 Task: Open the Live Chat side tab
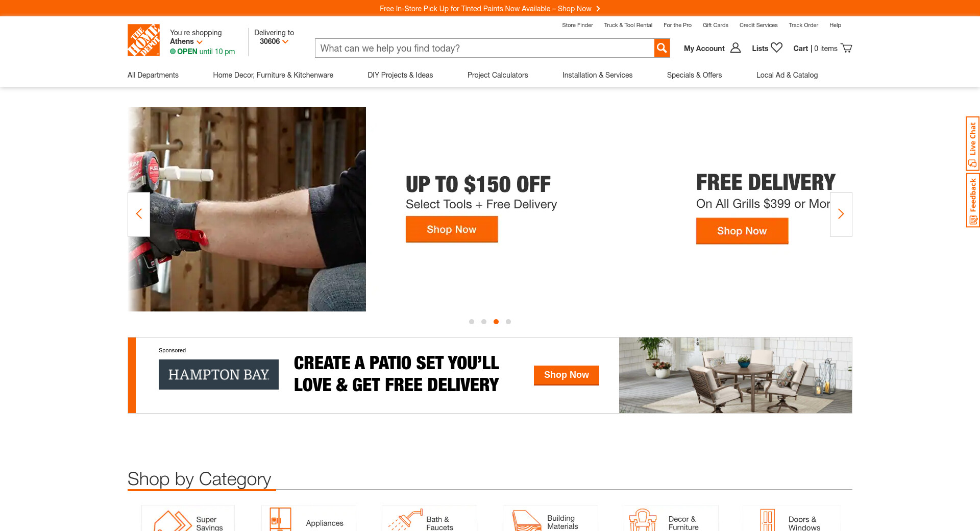972,143
